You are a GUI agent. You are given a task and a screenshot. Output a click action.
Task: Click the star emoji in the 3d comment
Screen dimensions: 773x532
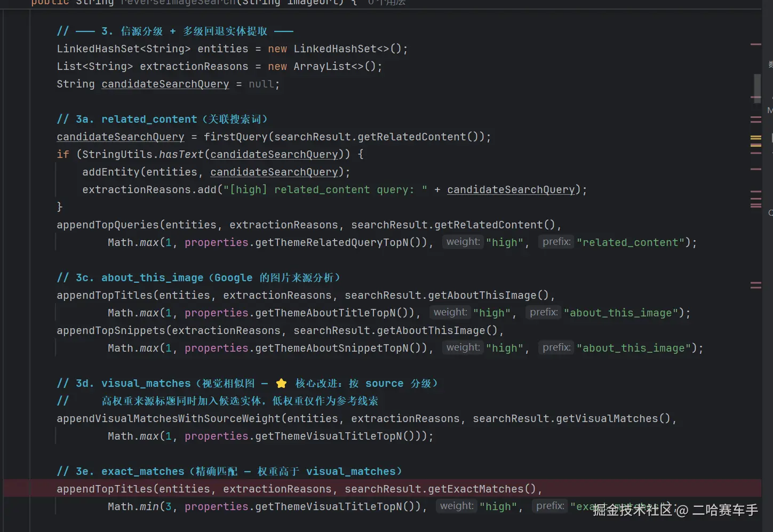pos(281,383)
